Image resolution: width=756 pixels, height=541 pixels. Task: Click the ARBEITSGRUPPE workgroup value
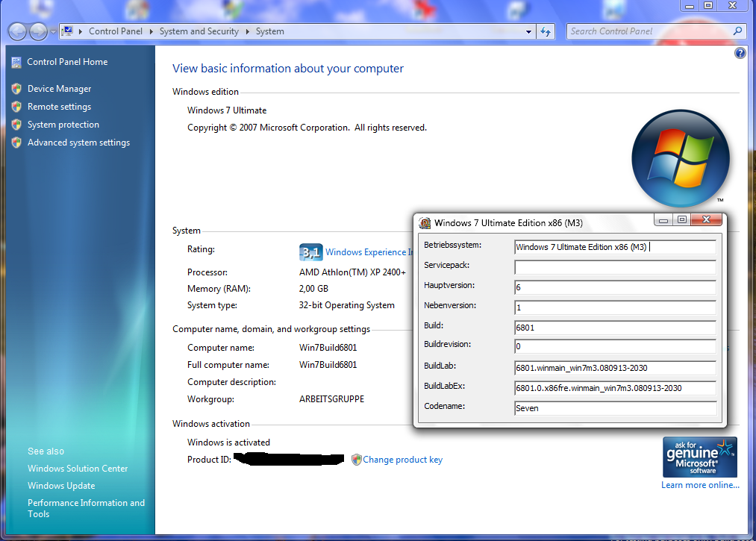[331, 399]
